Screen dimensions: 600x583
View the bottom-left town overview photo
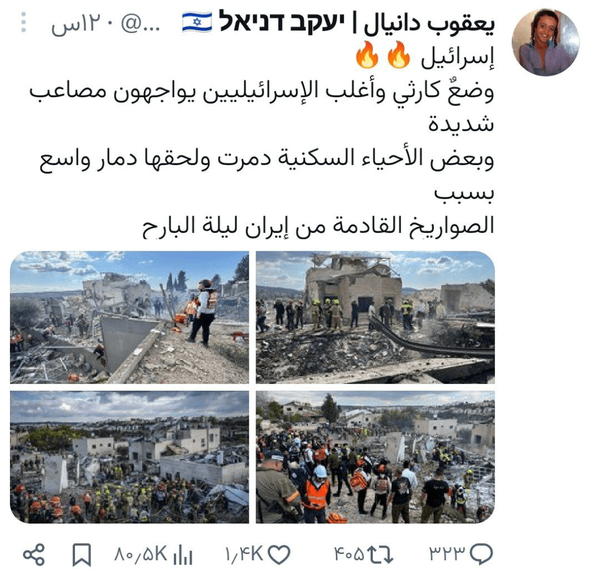(129, 457)
